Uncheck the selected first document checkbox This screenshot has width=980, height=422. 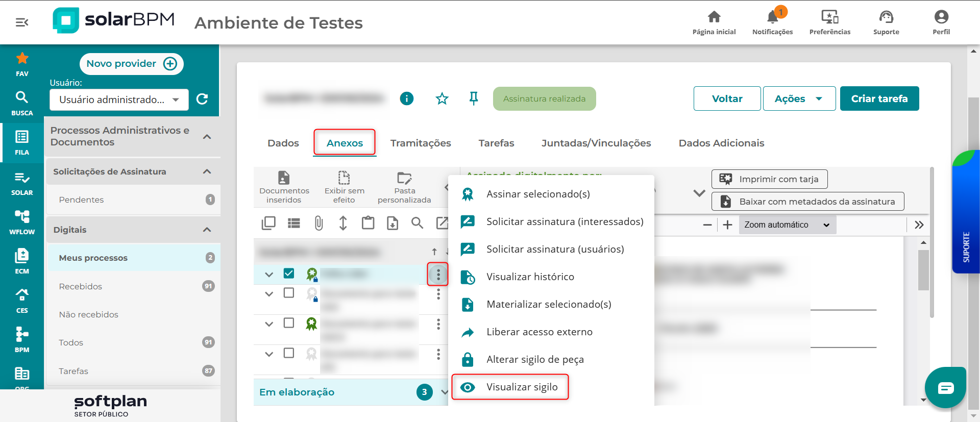coord(289,274)
